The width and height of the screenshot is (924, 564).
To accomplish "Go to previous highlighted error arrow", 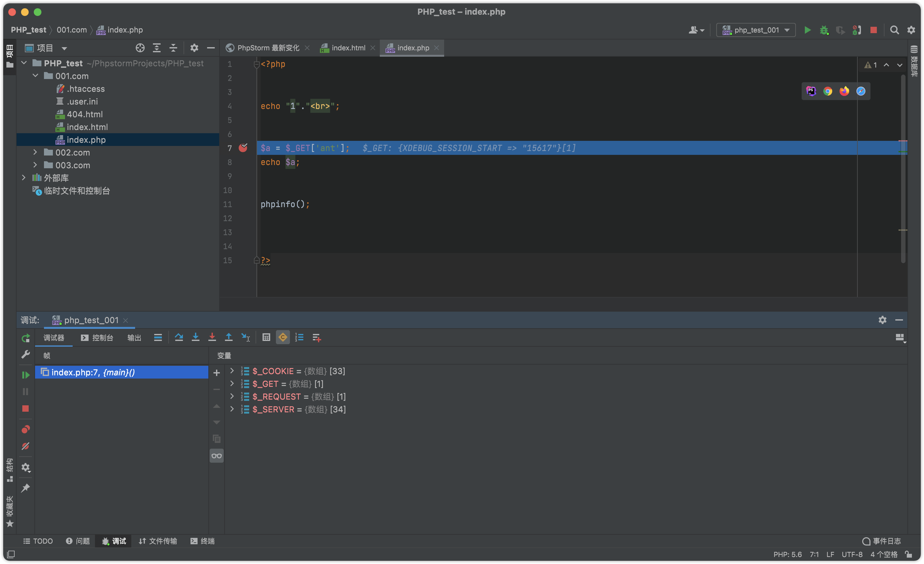I will click(886, 65).
